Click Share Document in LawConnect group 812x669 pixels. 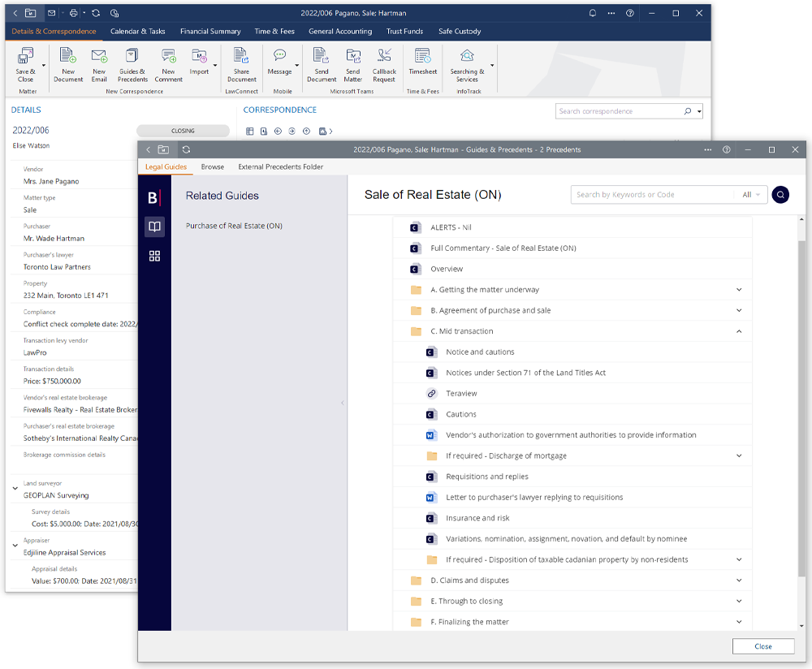click(x=241, y=65)
